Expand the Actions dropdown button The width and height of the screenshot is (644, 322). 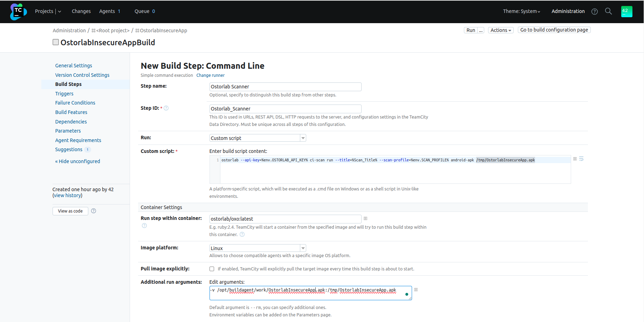500,30
